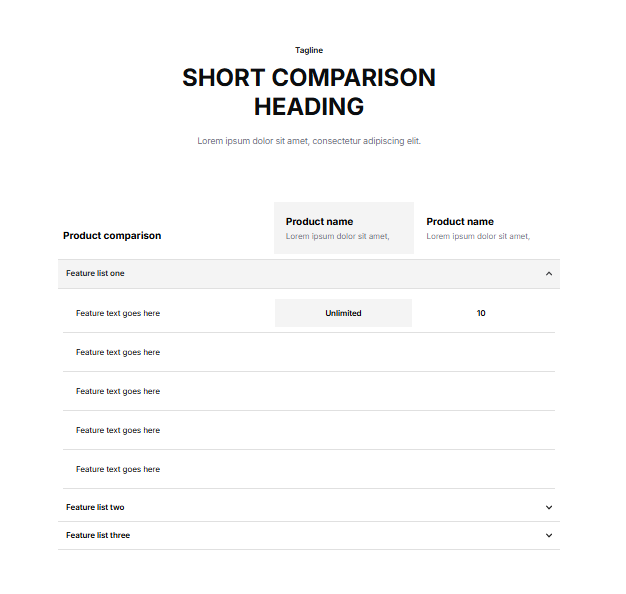Click the 'Tagline' text above the heading
Screen dimensions: 626x594
309,50
